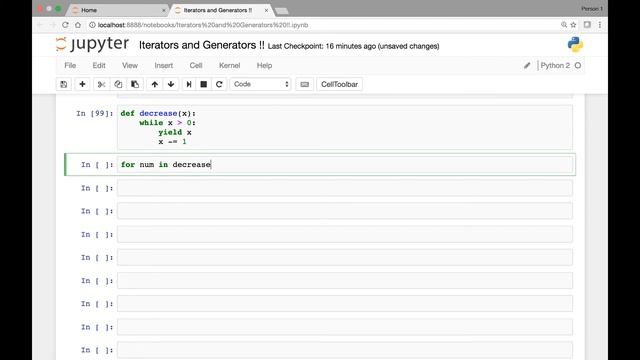Click the browser extension icon beside the star

coord(587,25)
